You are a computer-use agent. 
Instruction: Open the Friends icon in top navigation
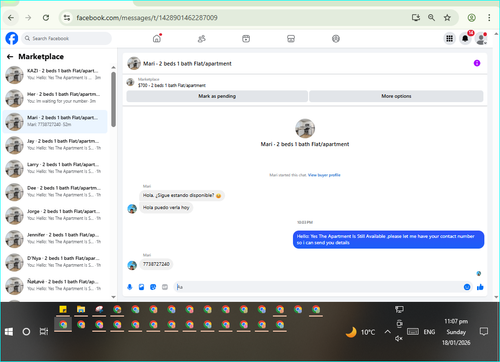pyautogui.click(x=201, y=39)
